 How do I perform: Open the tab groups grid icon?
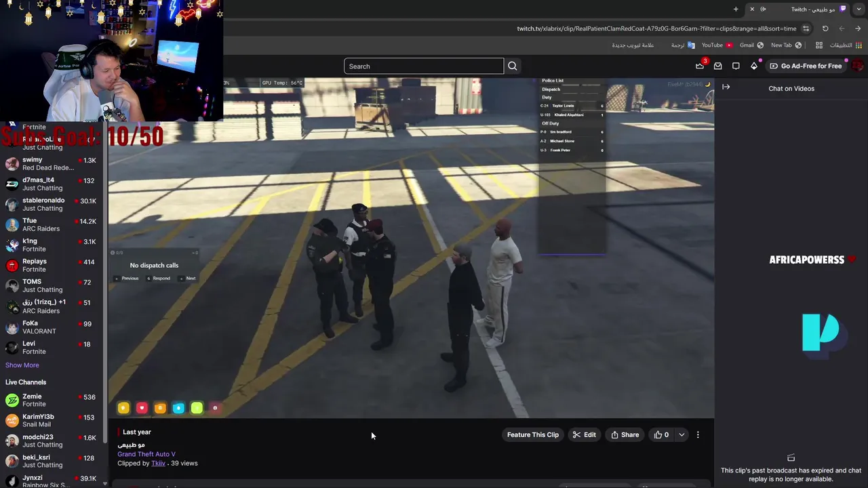tap(819, 45)
